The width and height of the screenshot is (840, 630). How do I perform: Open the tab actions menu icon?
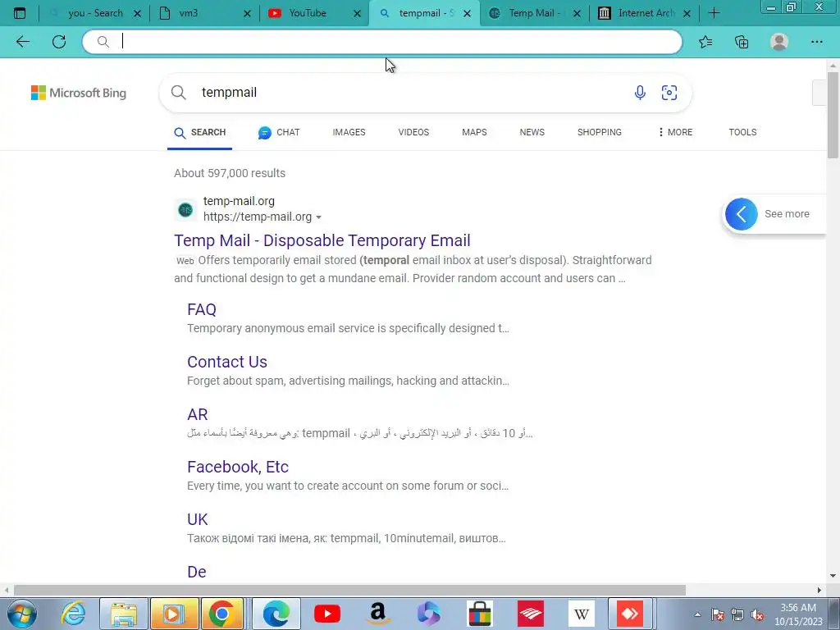(20, 13)
